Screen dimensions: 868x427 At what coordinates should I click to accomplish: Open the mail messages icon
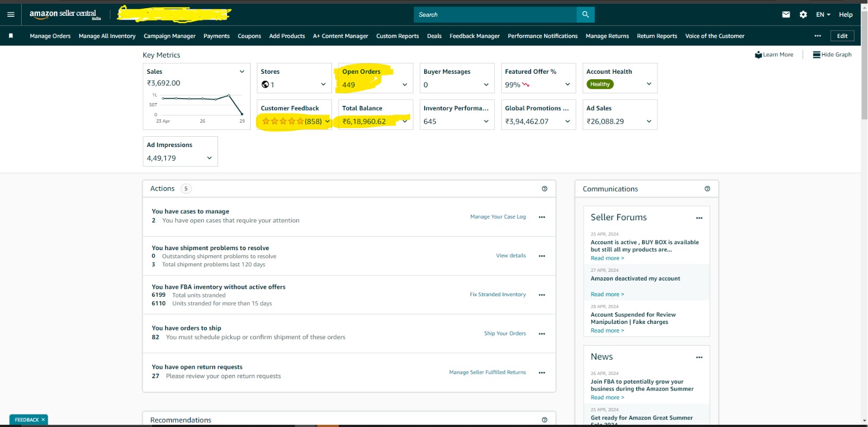click(x=786, y=15)
